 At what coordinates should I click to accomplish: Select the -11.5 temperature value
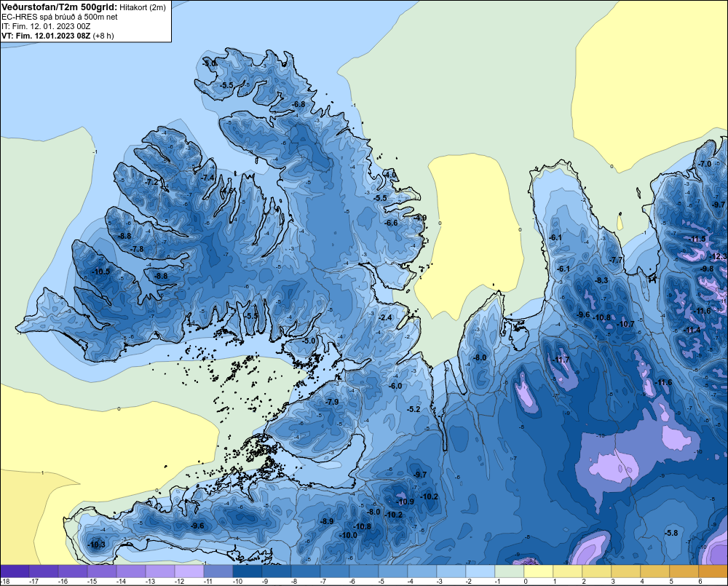click(697, 239)
